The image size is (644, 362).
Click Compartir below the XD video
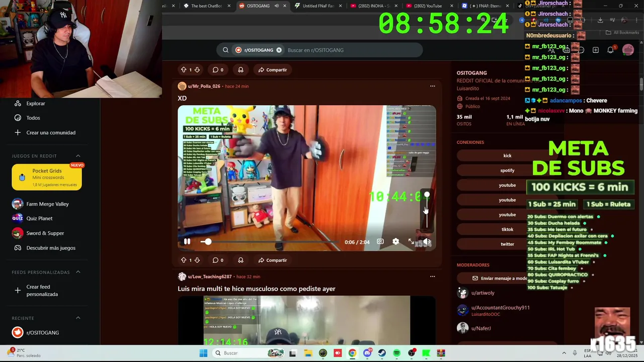(x=272, y=260)
